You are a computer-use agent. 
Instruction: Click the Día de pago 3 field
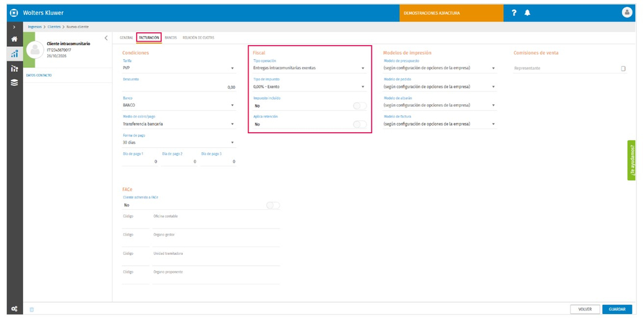pos(218,162)
